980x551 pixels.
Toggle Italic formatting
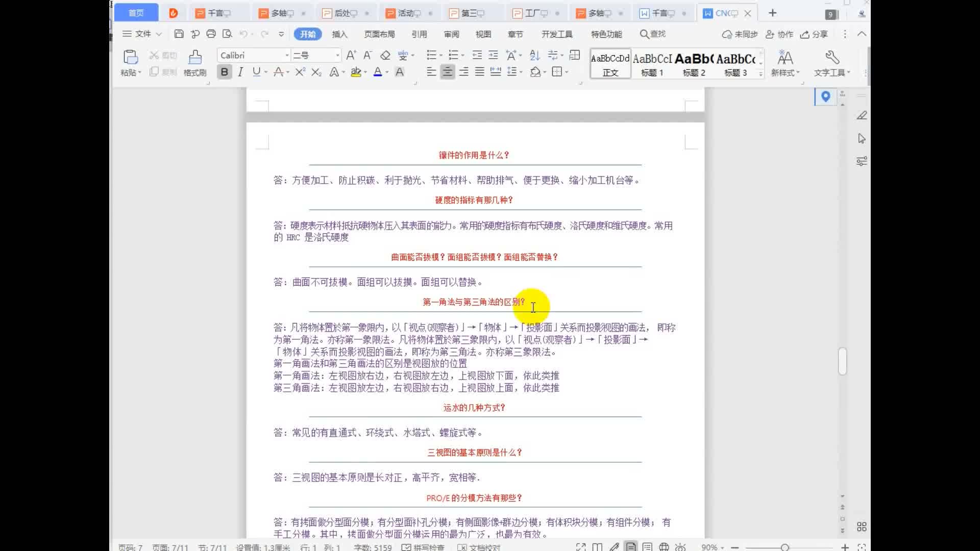pyautogui.click(x=240, y=72)
